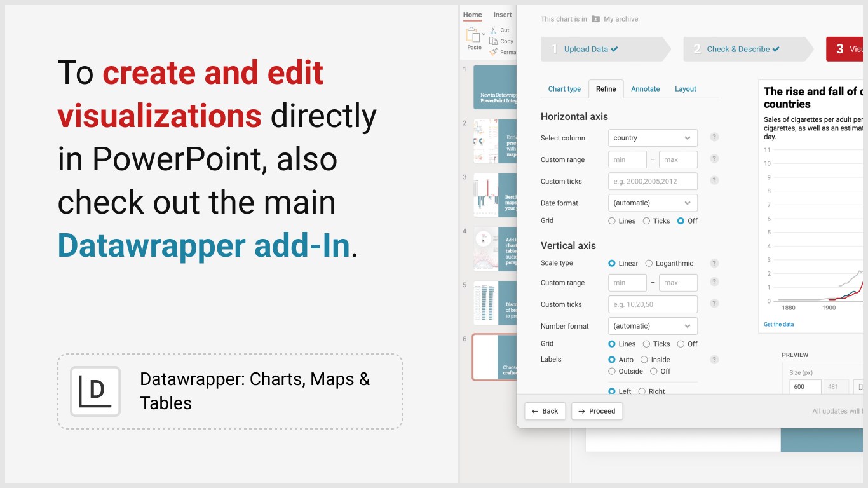Show help for horizontal Custom range
The width and height of the screenshot is (868, 488).
point(714,159)
